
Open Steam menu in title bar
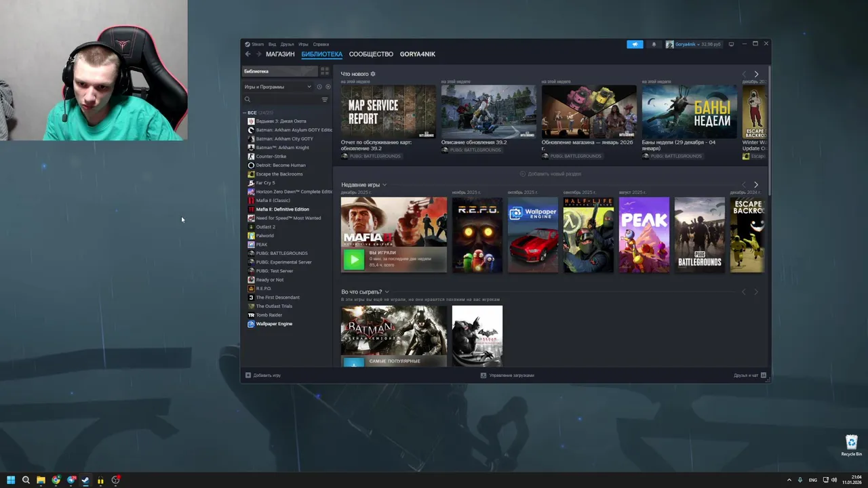coord(254,44)
